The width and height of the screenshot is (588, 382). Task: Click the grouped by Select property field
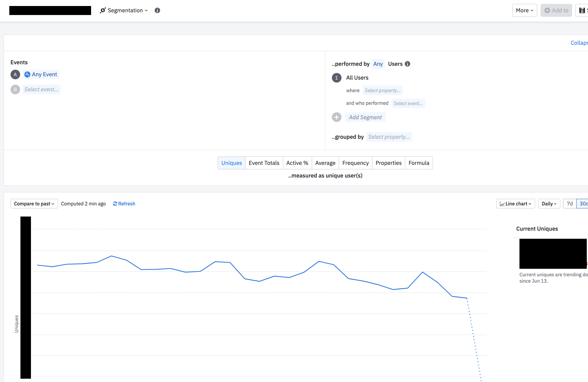point(388,137)
